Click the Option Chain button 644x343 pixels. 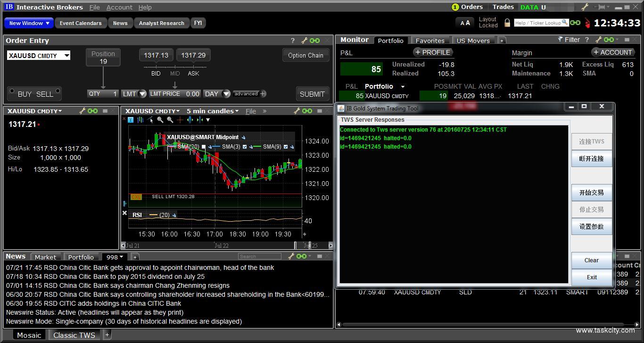pos(305,55)
